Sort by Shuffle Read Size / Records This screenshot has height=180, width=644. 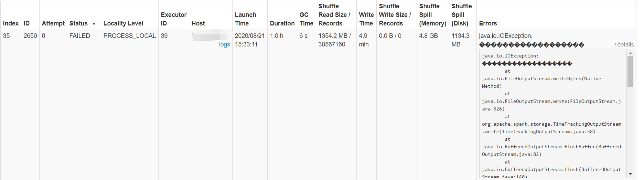(x=334, y=15)
